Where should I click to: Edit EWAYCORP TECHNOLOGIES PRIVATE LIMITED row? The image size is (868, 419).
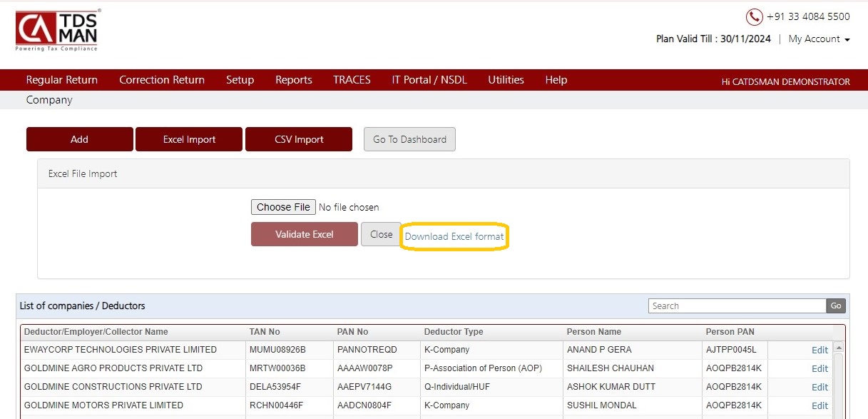[820, 350]
